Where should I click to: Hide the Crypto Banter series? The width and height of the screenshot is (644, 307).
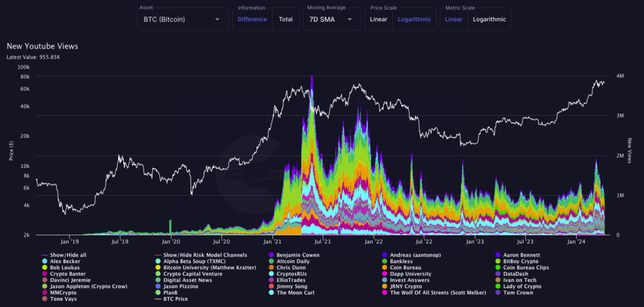(x=43, y=274)
